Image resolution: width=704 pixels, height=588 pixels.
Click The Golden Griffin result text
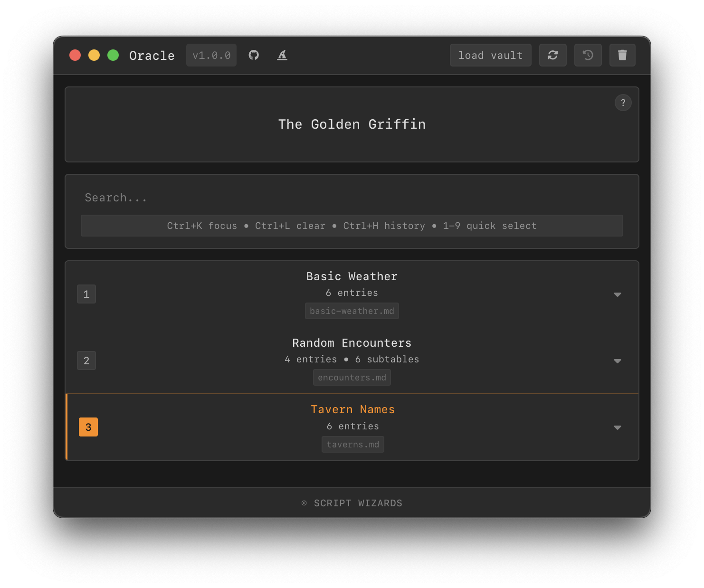[x=352, y=124]
